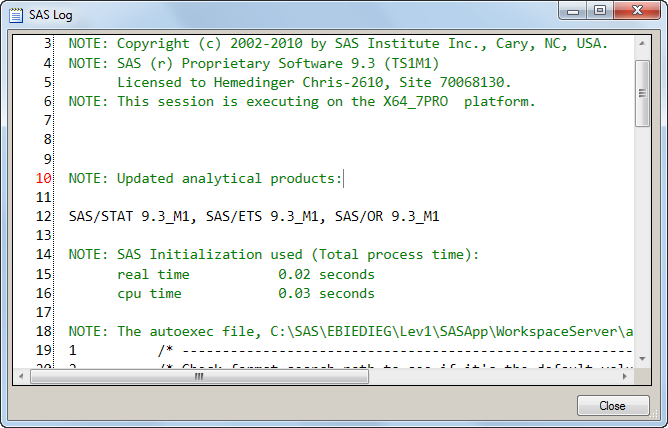Screen dimensions: 668x428
Task: Click 'SAS/STAT 9.3_M1' text on line 12
Action: [x=129, y=216]
